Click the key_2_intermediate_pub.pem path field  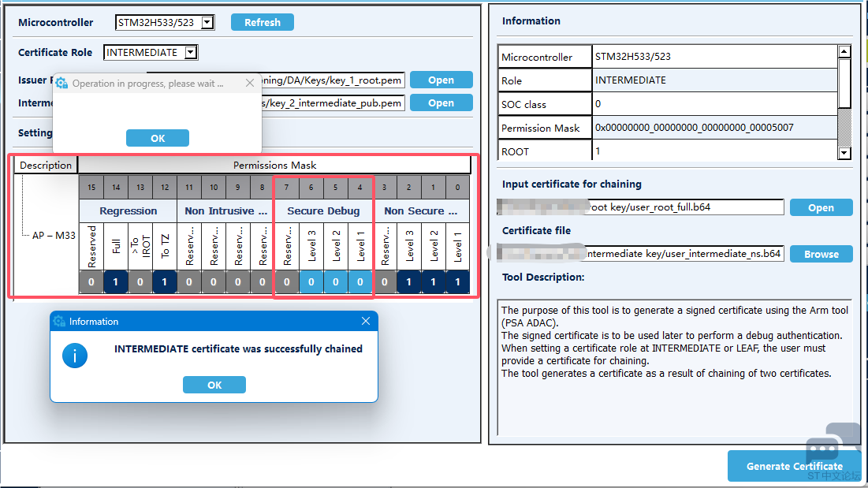pos(333,103)
